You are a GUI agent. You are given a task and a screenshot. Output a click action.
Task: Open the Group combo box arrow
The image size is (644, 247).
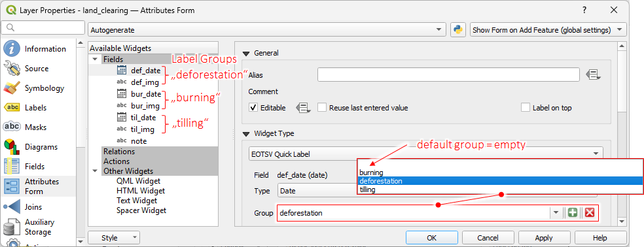(x=556, y=212)
